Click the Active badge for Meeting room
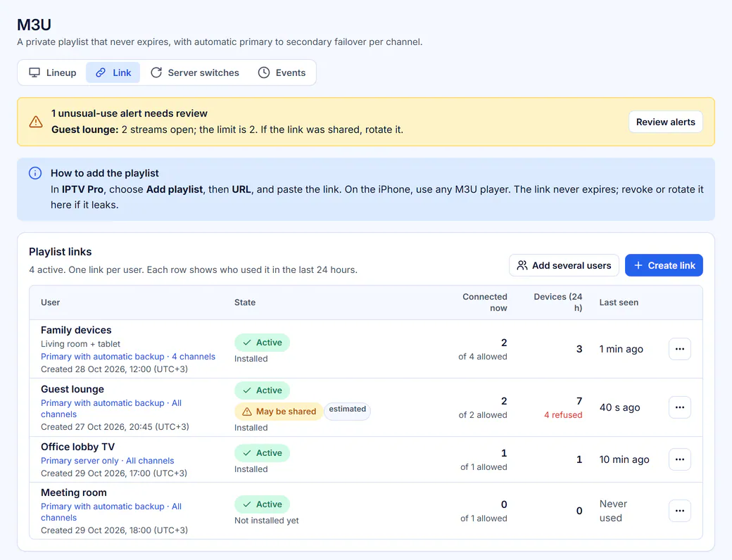Image resolution: width=732 pixels, height=560 pixels. coord(262,504)
